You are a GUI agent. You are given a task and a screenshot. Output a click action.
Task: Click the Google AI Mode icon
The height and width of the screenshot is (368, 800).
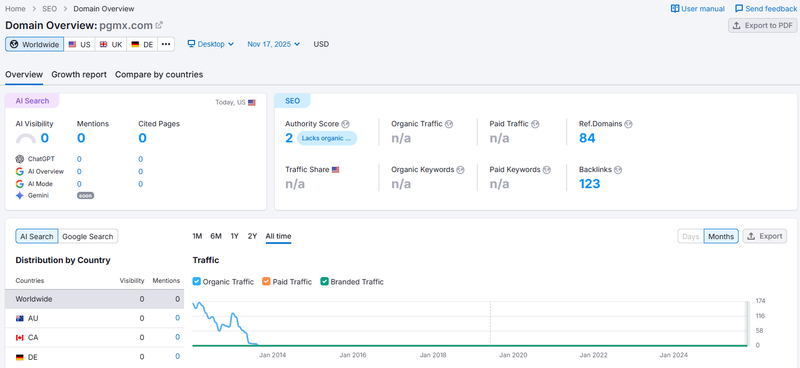pos(20,184)
